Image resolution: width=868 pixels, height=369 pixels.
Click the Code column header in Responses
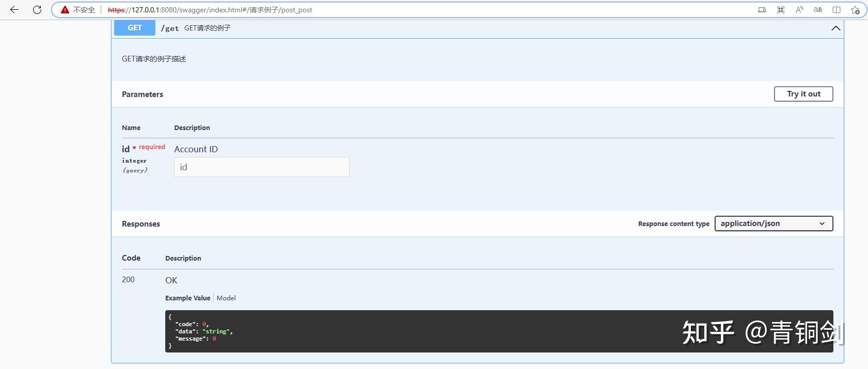131,258
